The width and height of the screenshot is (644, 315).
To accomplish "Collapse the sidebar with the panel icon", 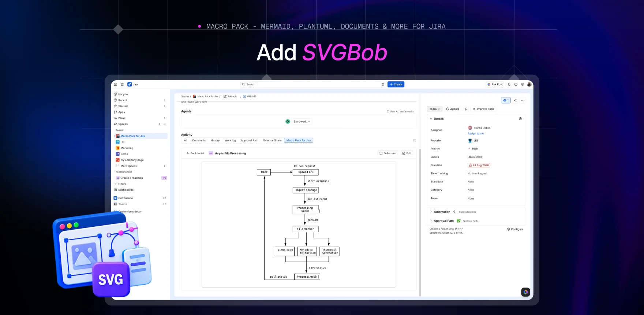I will (x=115, y=84).
